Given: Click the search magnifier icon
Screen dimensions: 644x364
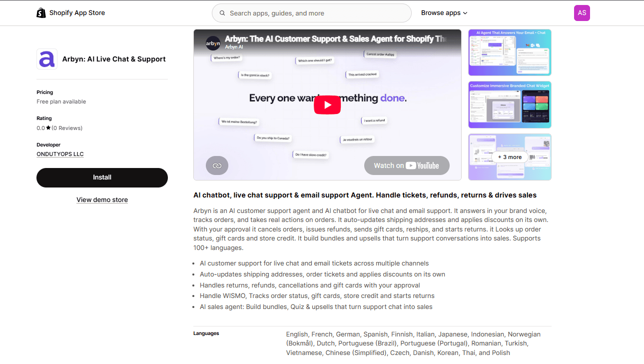Looking at the screenshot, I should (222, 13).
